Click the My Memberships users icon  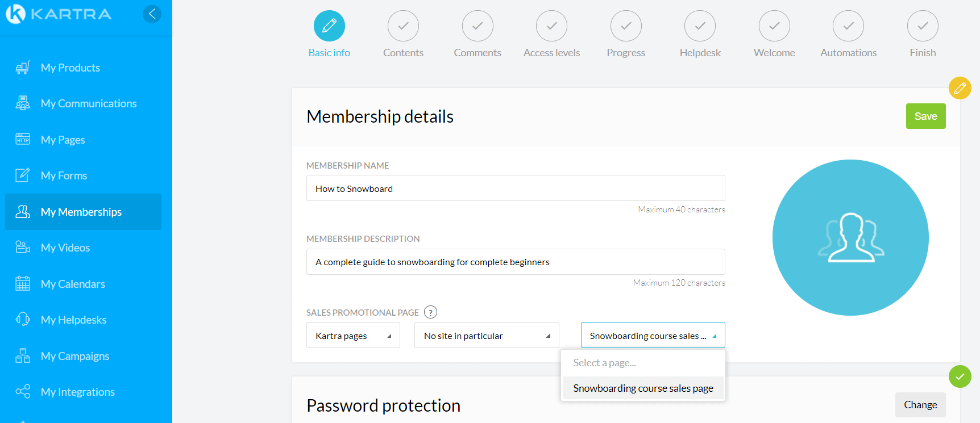tap(23, 211)
